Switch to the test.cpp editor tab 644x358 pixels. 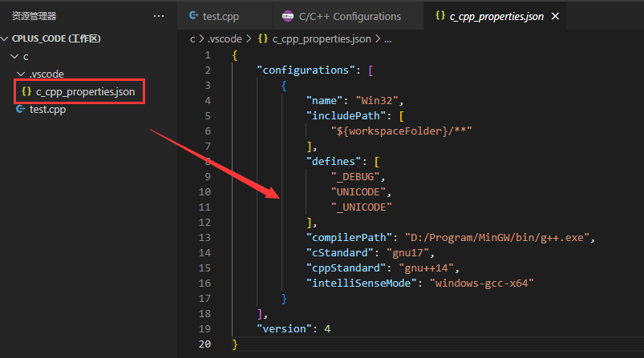click(x=219, y=16)
